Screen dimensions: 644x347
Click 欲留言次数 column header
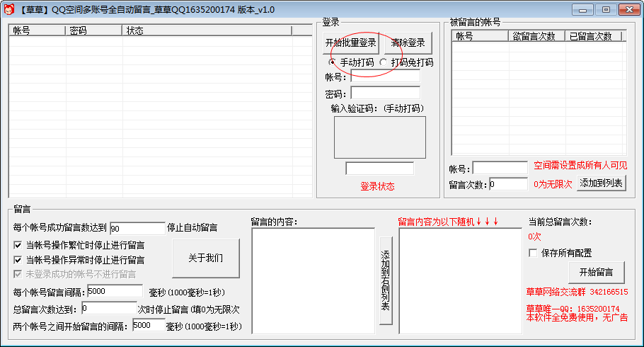click(x=537, y=36)
